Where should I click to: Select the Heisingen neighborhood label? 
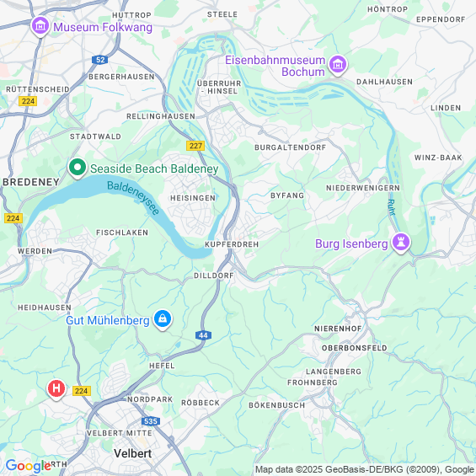point(193,198)
